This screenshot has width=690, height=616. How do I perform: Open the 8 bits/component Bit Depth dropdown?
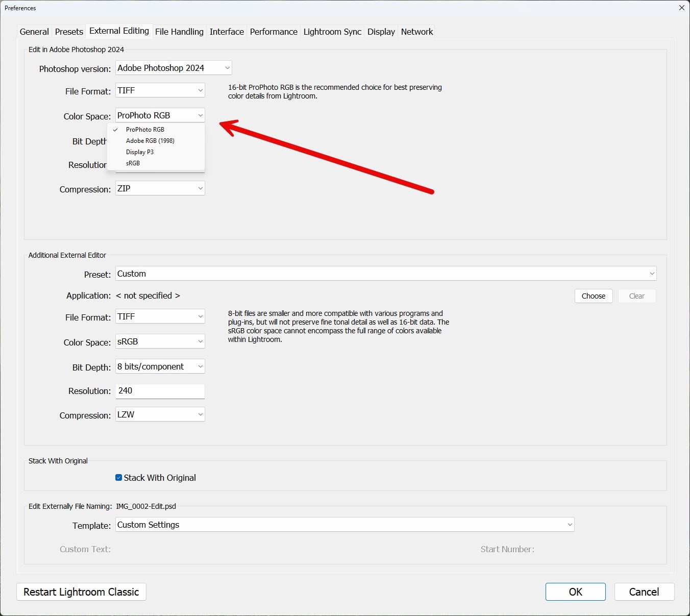160,366
